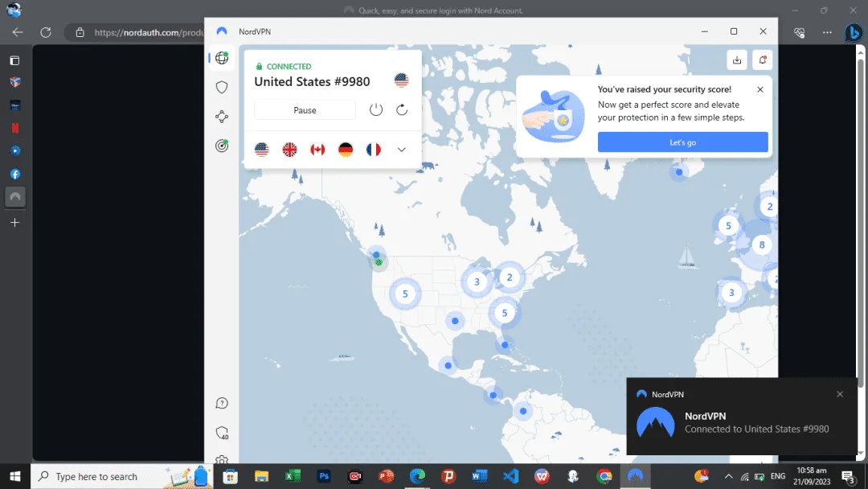Open the download icon at map top
Screen dimensions: 868x489
coord(737,60)
